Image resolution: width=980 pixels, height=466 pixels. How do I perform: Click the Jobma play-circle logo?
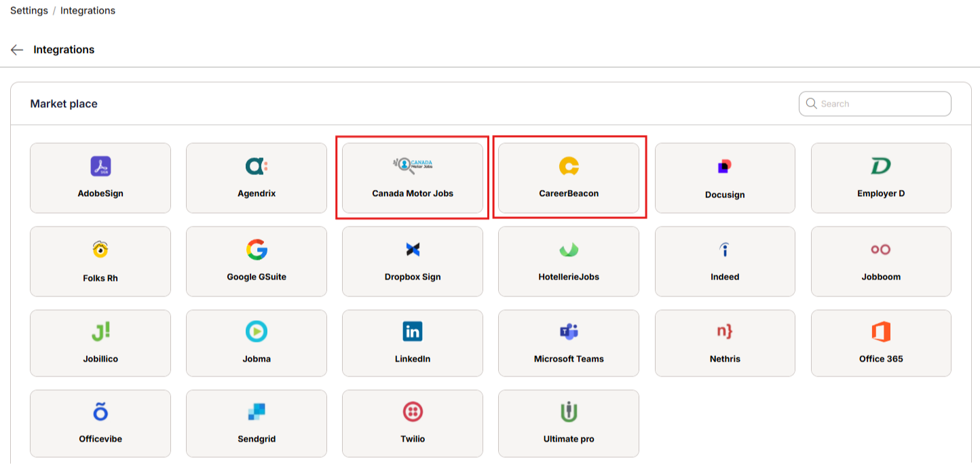pyautogui.click(x=257, y=332)
